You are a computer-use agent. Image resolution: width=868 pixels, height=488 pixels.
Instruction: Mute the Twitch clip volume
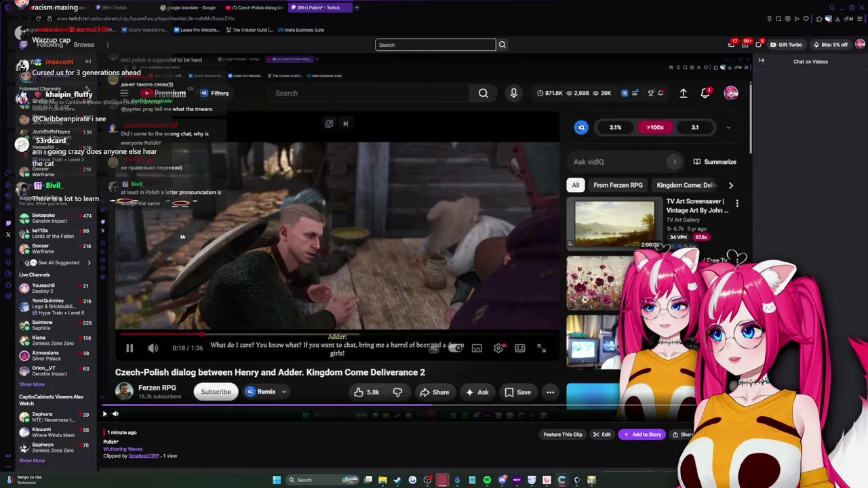point(115,414)
